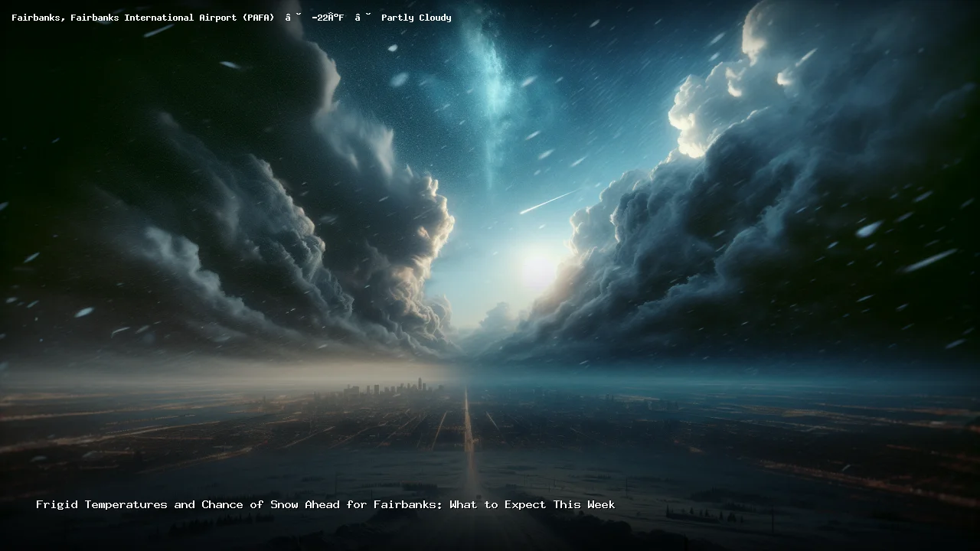Click the hazy fog band left of skyline

click(191, 375)
